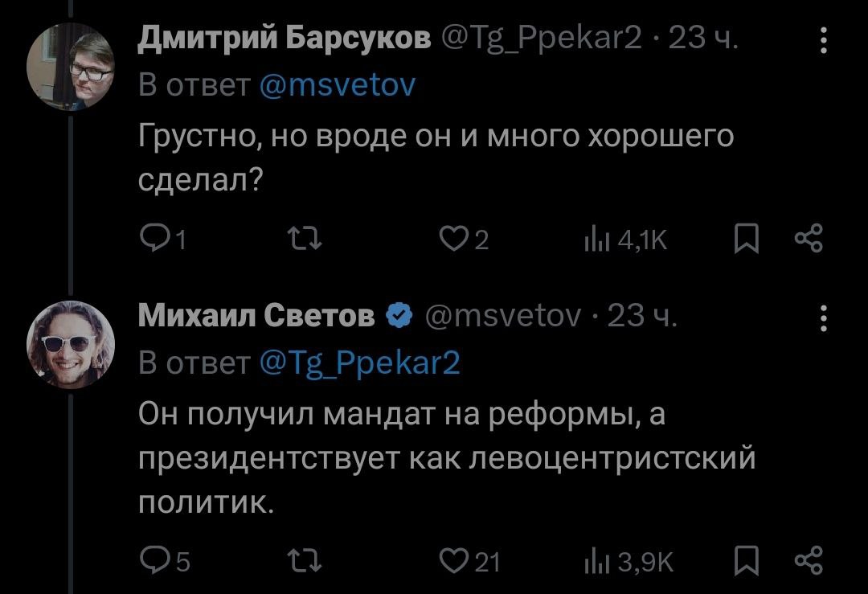Open more options for Светов's tweet
This screenshot has height=594, width=868.
[x=823, y=318]
